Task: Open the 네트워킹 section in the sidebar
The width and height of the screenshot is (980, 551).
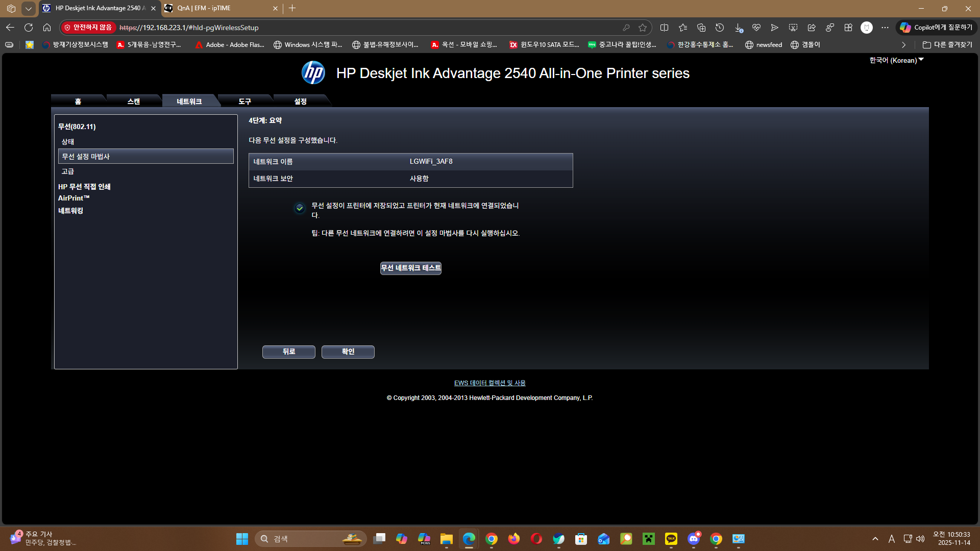Action: [x=70, y=211]
